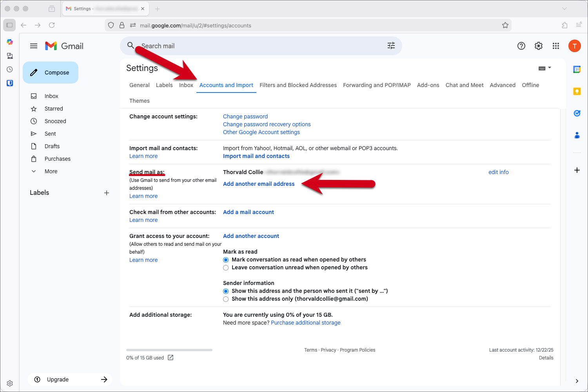Open the Forwarding and POP/IMAP settings tab
Screen dimensions: 588x392
(x=376, y=85)
